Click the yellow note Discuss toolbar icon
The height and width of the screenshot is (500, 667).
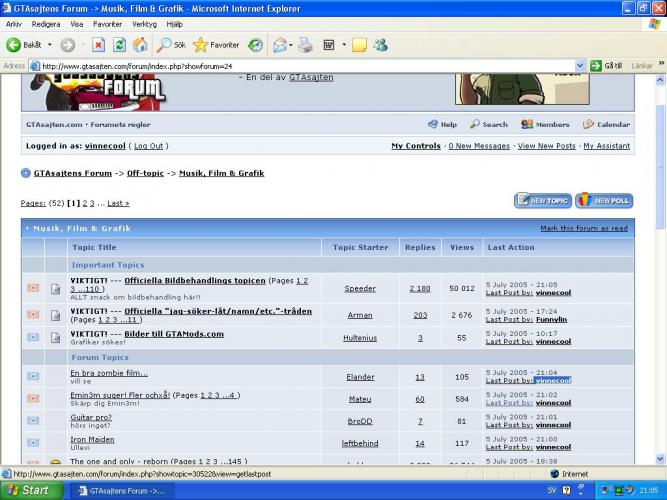(359, 45)
